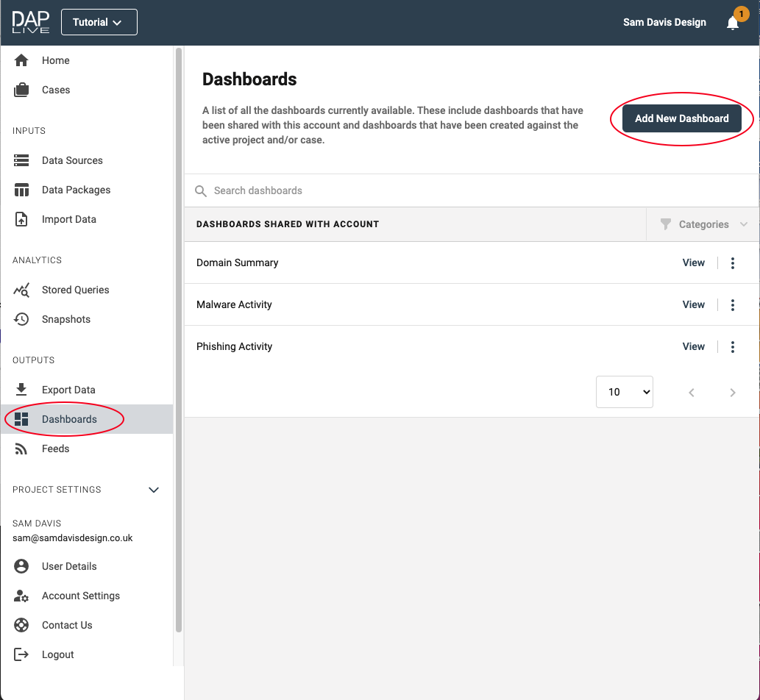Image resolution: width=760 pixels, height=700 pixels.
Task: Click the Snapshots history icon
Action: point(21,319)
